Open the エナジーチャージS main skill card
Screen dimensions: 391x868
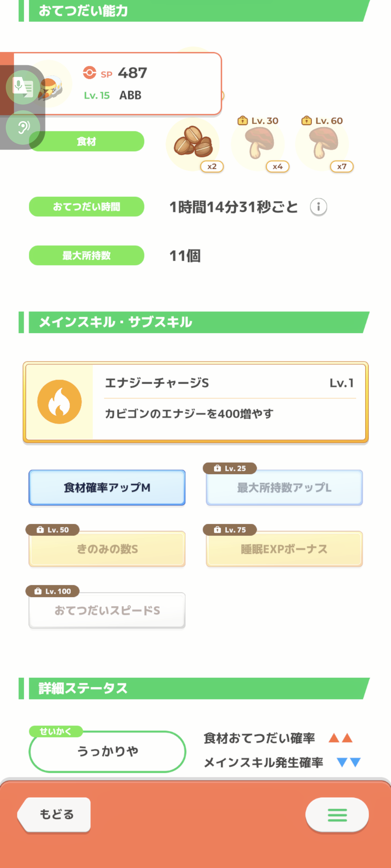[195, 402]
